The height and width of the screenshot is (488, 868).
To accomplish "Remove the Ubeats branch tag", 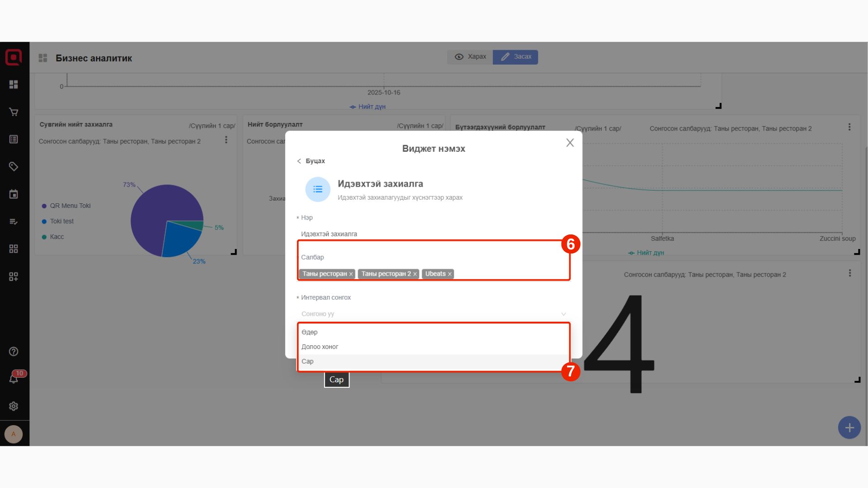I will click(449, 274).
